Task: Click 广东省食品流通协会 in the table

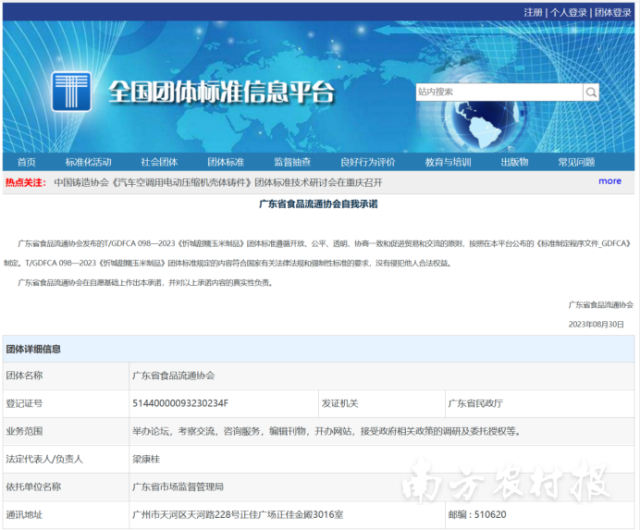Action: [173, 376]
